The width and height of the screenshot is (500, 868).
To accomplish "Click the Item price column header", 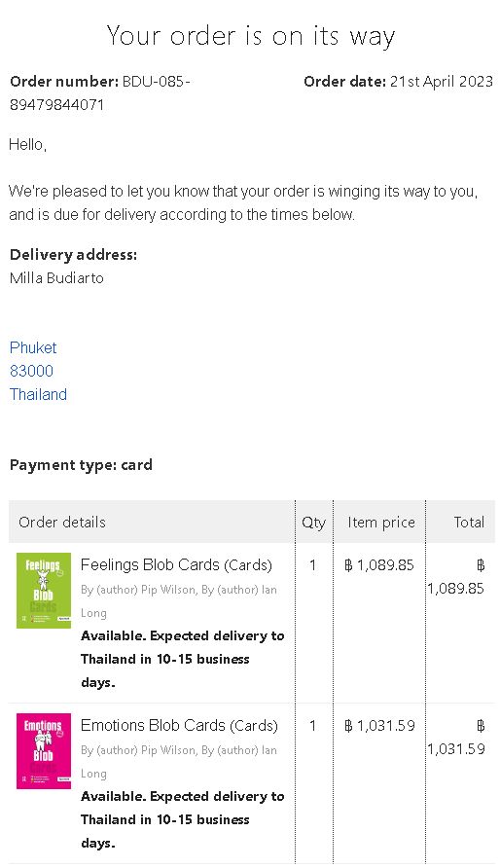I will click(381, 522).
